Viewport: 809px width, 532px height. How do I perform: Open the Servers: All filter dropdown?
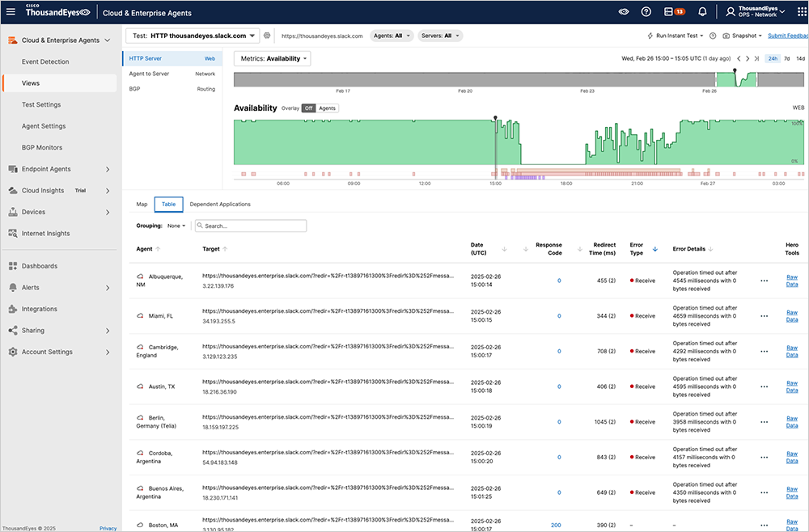(440, 36)
